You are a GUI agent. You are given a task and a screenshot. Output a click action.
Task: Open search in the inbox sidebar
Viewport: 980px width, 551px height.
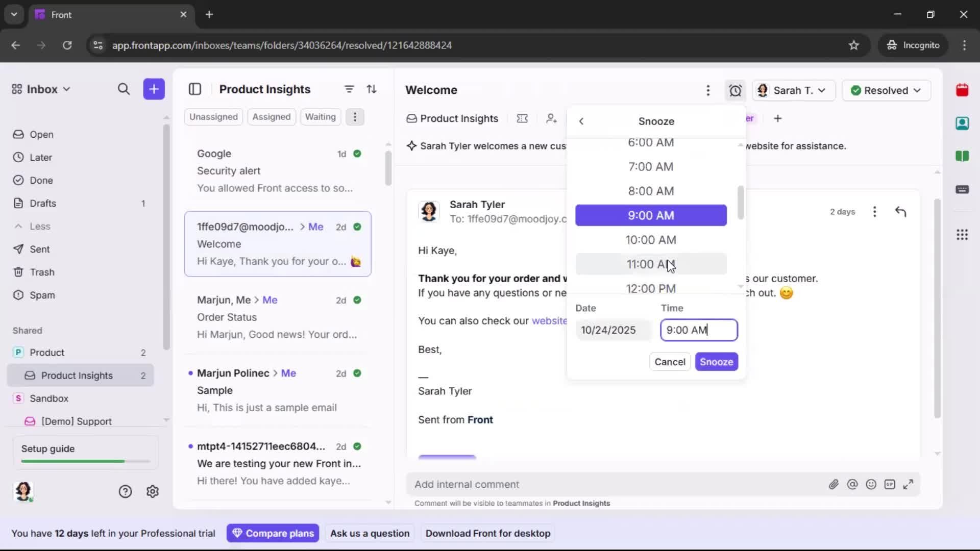(x=124, y=89)
